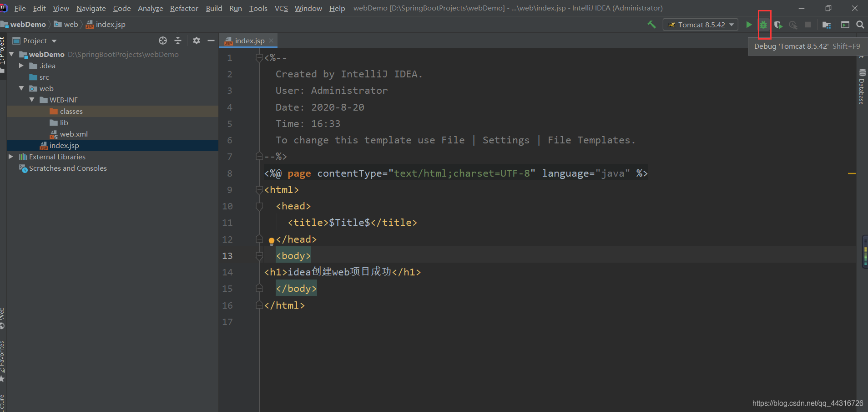868x412 pixels.
Task: Click line number 17 in gutter
Action: (x=227, y=322)
